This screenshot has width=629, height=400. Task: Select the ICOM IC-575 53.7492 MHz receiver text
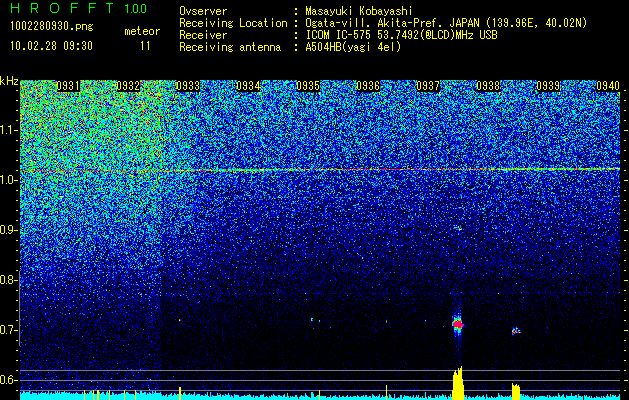point(402,35)
